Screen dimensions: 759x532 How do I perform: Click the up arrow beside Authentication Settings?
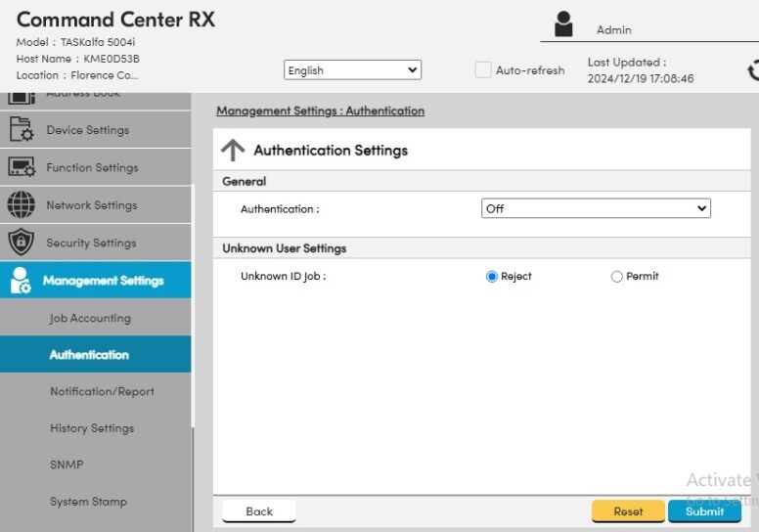pos(233,151)
